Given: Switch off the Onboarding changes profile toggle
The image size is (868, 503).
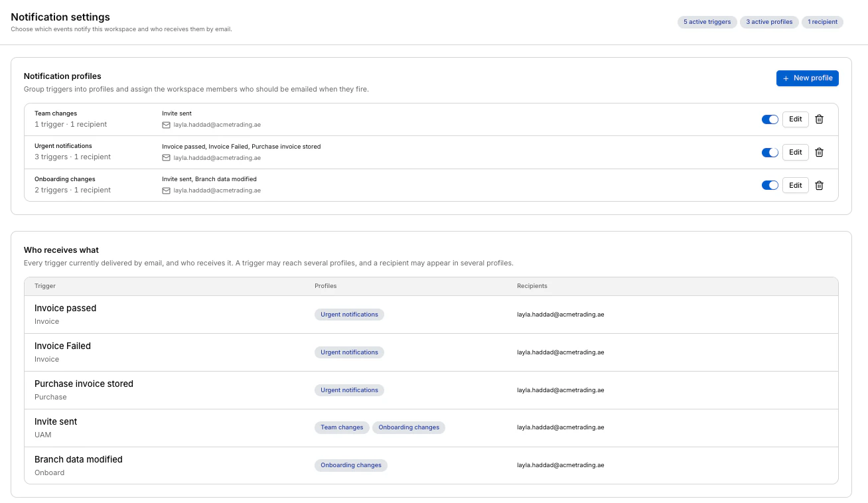Looking at the screenshot, I should 770,186.
